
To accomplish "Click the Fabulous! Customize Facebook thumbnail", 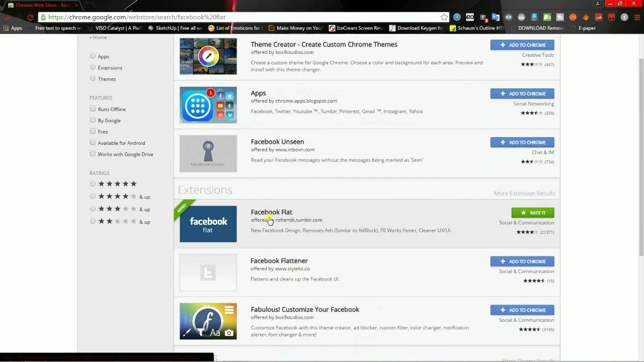I will coord(208,321).
